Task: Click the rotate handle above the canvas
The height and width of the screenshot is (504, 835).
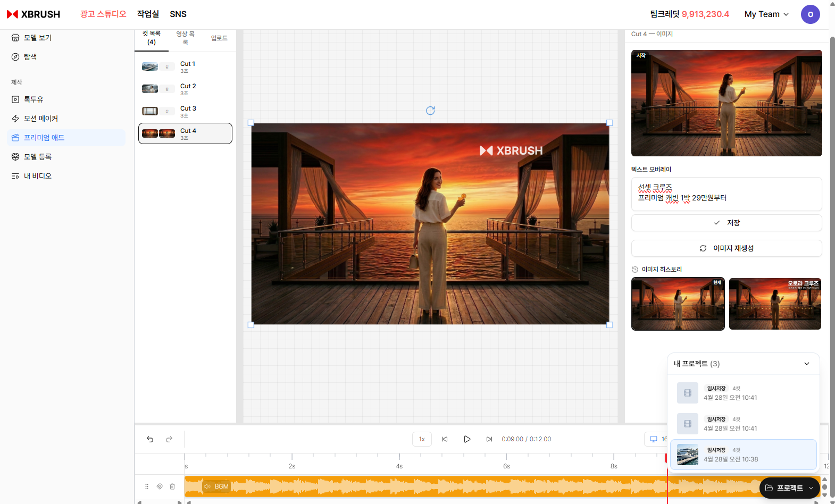Action: 430,111
